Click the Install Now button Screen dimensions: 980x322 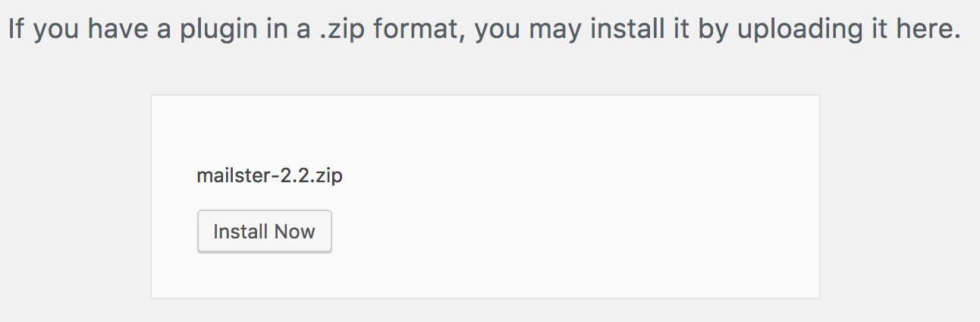[264, 232]
